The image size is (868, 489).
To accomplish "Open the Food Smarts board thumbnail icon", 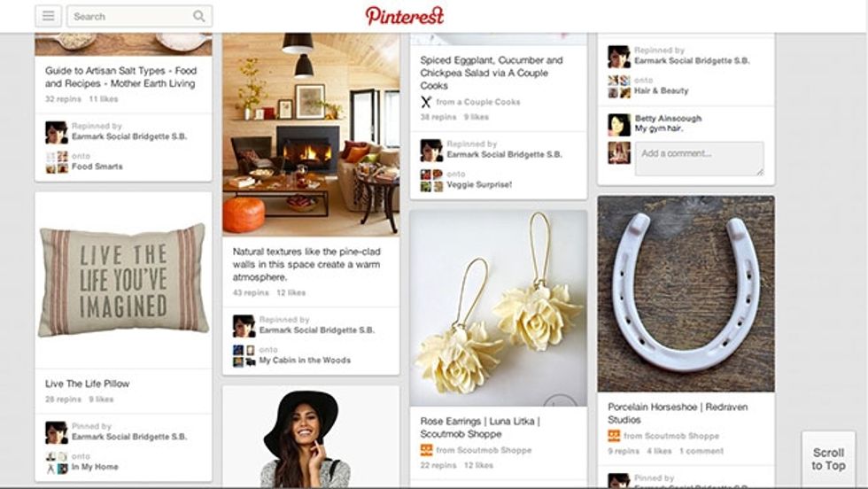I will click(x=57, y=162).
